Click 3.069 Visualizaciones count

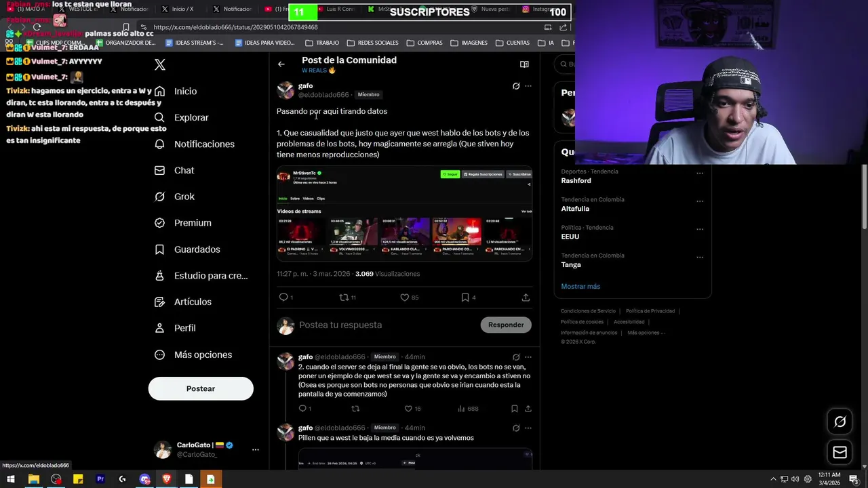[387, 274]
